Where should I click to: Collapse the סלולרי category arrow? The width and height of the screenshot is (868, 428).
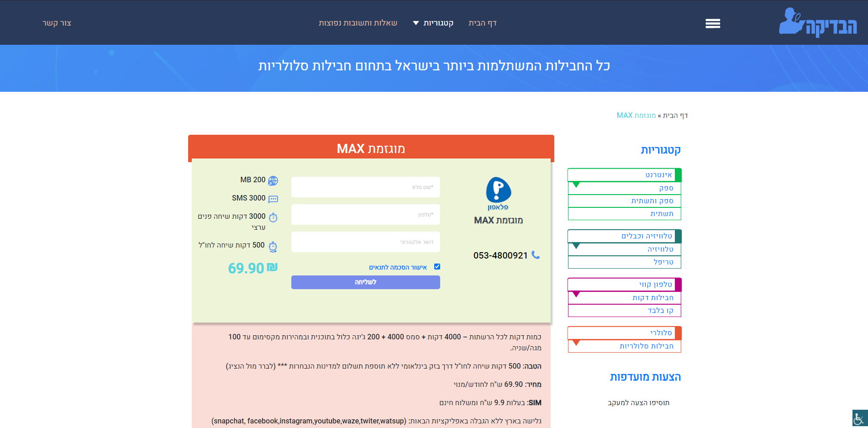(576, 343)
